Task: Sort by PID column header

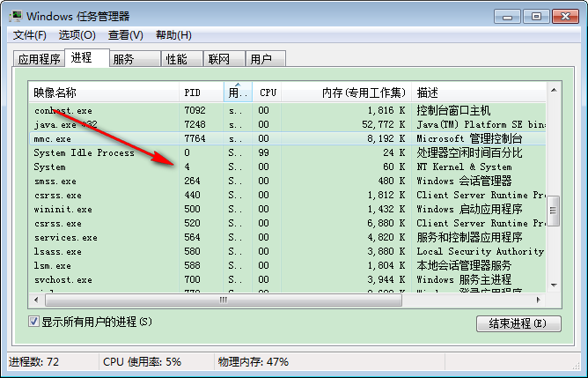Action: pyautogui.click(x=202, y=93)
